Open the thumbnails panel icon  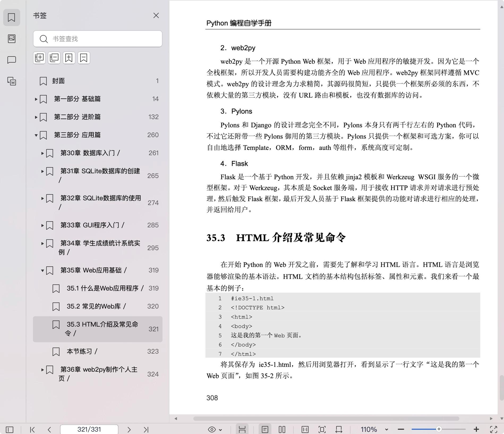click(11, 39)
